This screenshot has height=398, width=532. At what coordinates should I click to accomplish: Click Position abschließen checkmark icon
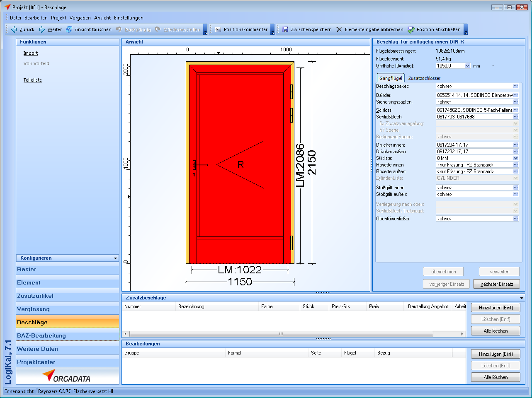(411, 29)
